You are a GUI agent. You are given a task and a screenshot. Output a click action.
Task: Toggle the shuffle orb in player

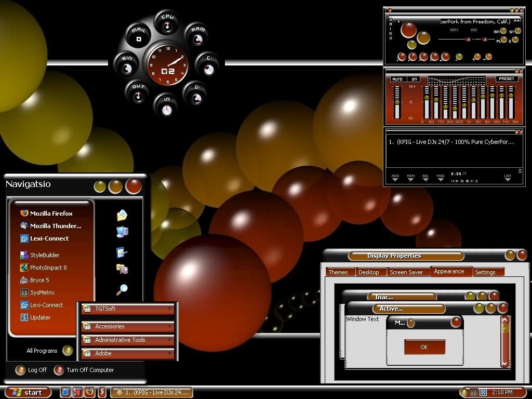(x=477, y=57)
